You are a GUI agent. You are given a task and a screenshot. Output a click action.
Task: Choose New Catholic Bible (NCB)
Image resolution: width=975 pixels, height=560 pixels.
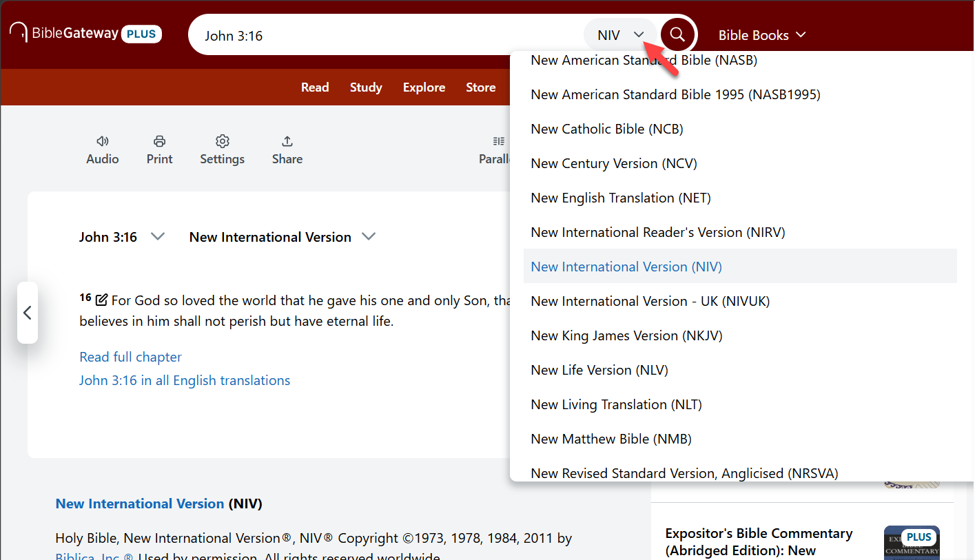click(740, 129)
